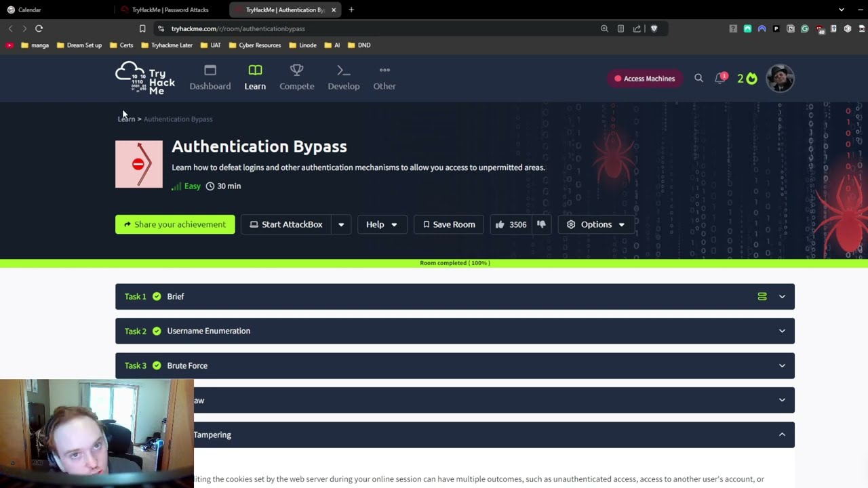Open the AI bookmark folder
Viewport: 868px width, 488px height.
click(x=332, y=45)
